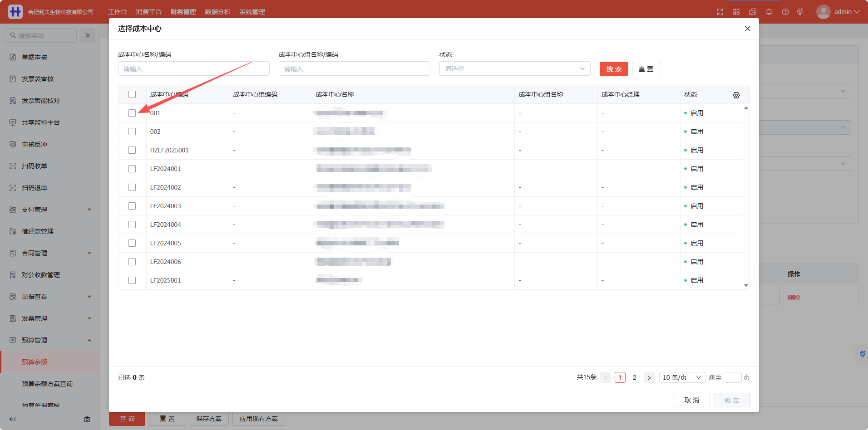The image size is (868, 430).
Task: Click the 应用现有方案 button behind dialog
Action: (x=259, y=419)
